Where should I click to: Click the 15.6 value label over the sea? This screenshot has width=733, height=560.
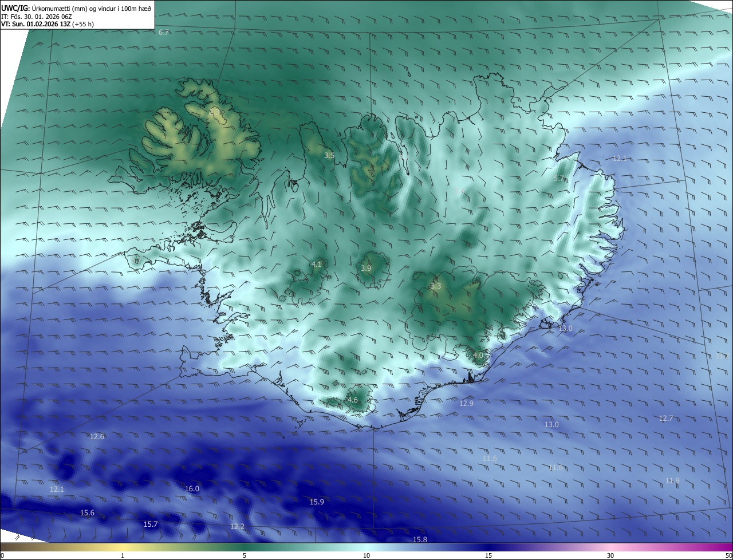tap(87, 512)
